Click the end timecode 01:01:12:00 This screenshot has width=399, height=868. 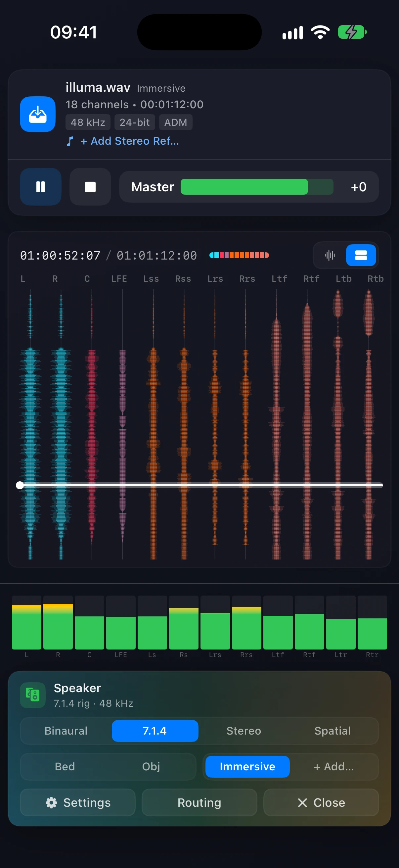(x=157, y=256)
